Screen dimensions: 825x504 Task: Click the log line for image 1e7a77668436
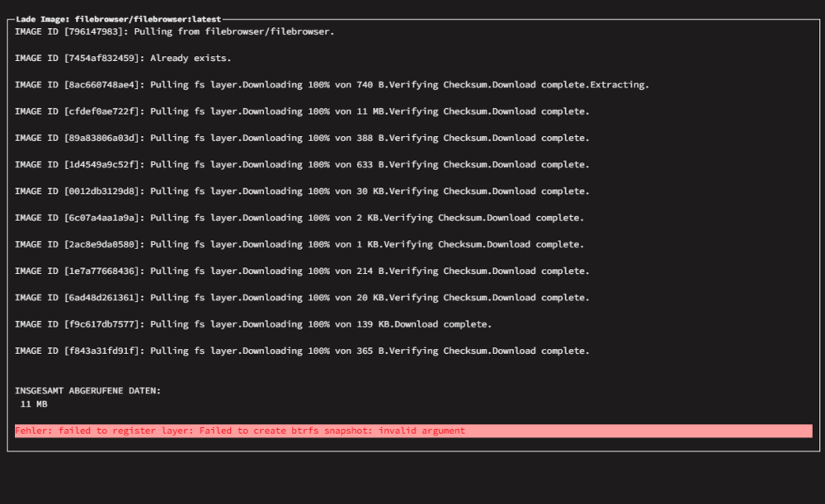302,271
